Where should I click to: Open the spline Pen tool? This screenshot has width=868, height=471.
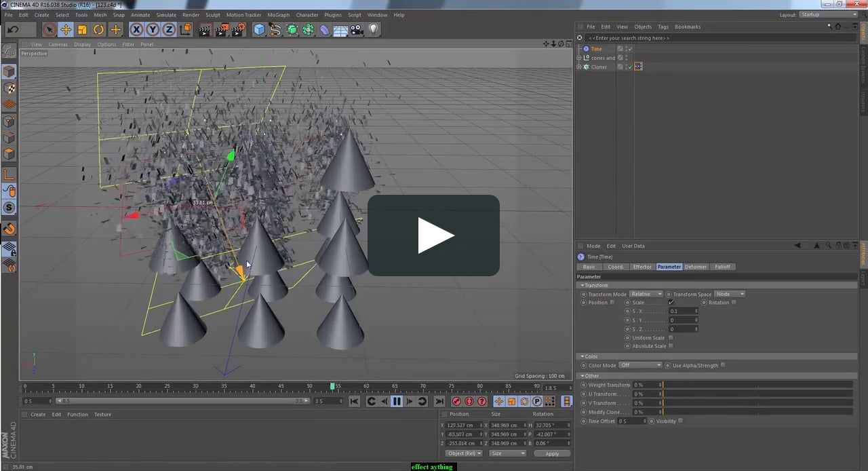coord(275,29)
